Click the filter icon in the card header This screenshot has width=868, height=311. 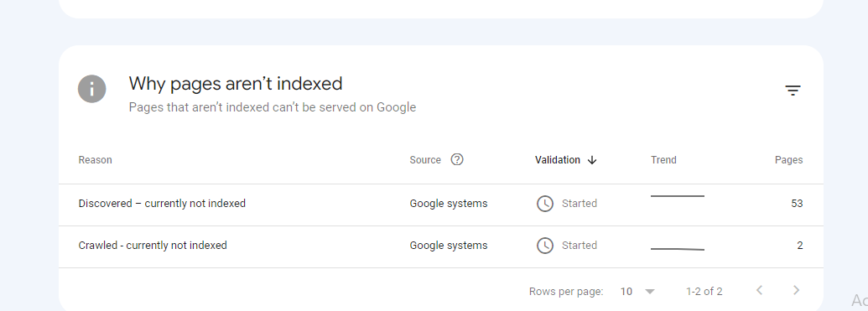point(793,91)
